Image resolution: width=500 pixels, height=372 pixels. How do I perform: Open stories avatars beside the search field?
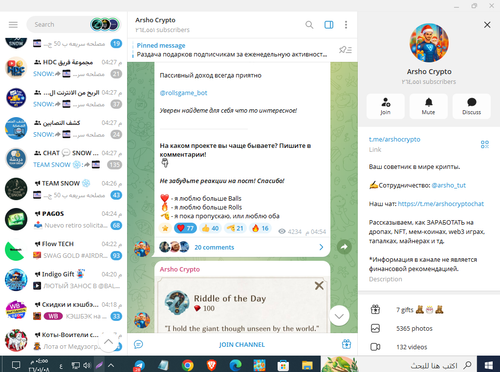[x=104, y=24]
